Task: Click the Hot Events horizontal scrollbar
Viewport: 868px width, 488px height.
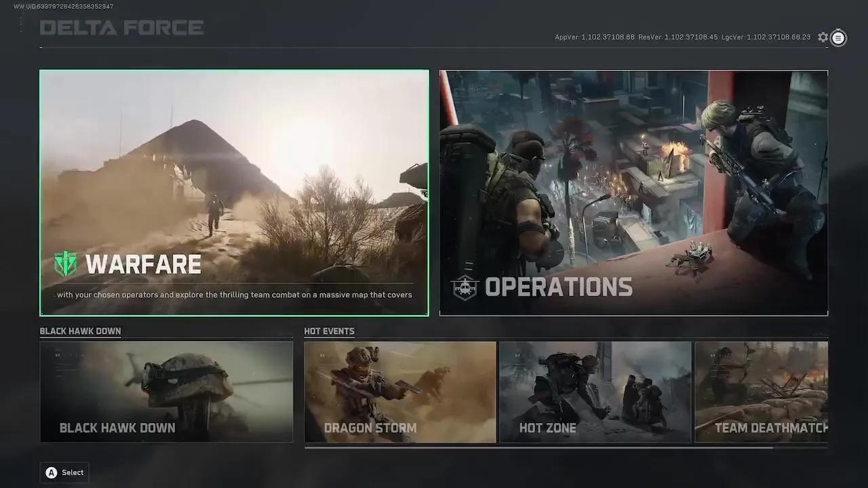Action: [538, 447]
